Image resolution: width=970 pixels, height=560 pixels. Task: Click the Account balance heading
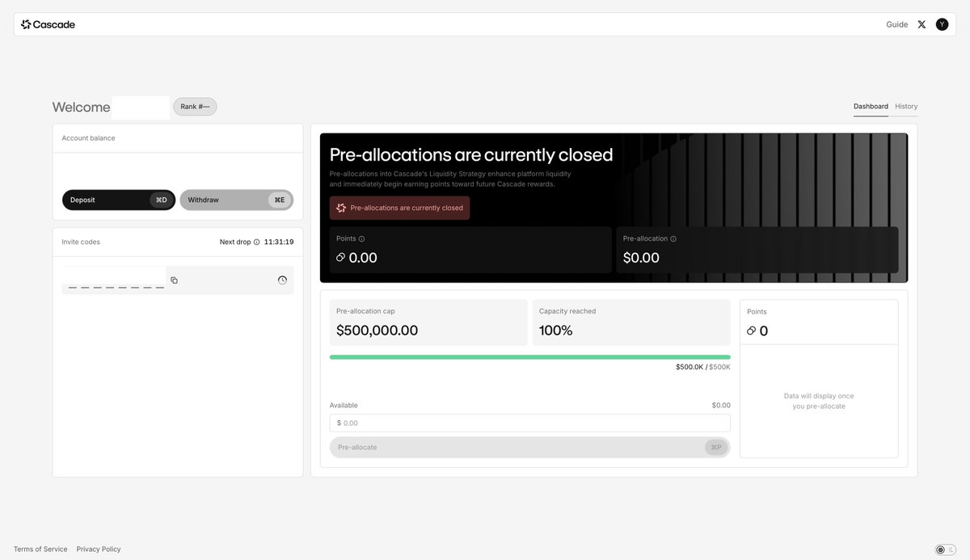click(x=88, y=138)
